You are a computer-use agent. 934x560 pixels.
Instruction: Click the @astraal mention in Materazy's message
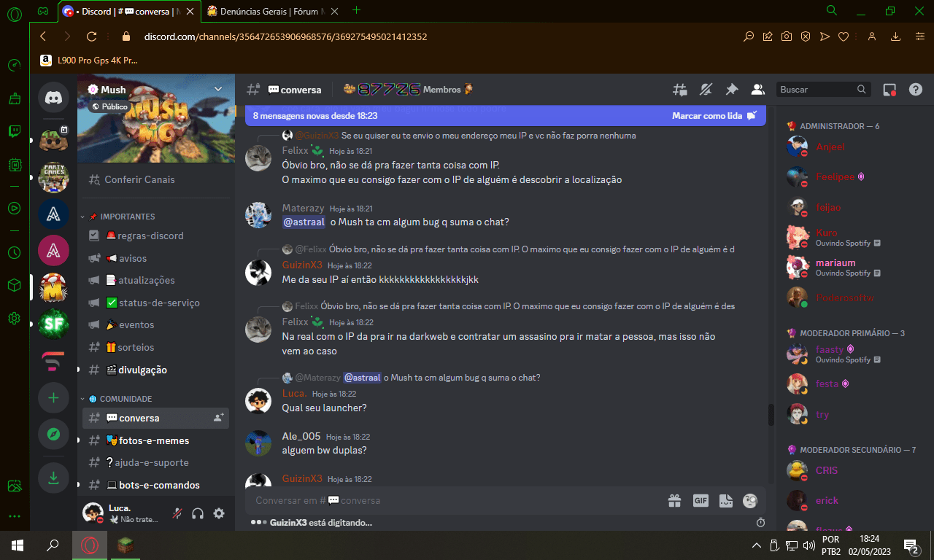pos(304,222)
